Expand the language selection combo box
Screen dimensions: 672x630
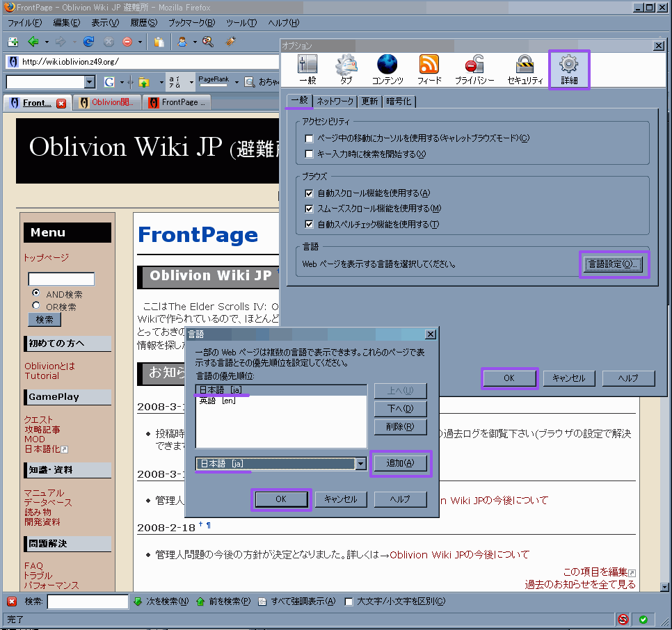click(360, 464)
